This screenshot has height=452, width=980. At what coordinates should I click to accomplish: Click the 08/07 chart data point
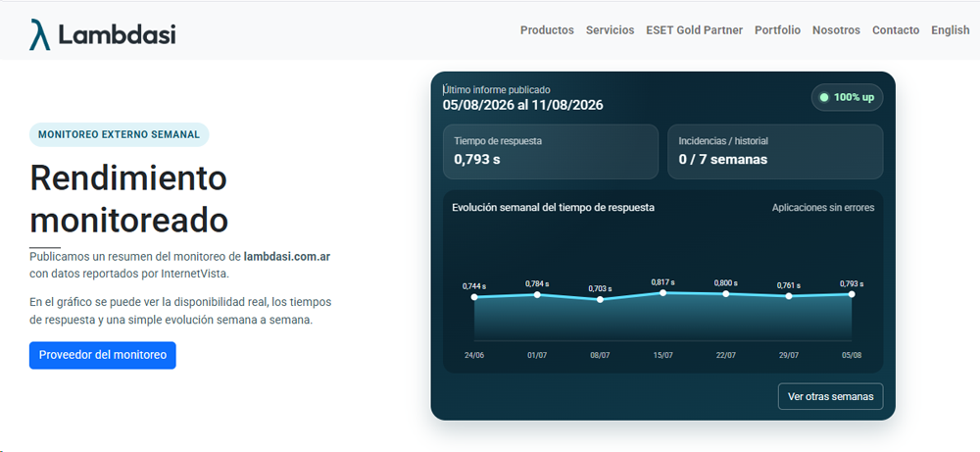tap(600, 299)
